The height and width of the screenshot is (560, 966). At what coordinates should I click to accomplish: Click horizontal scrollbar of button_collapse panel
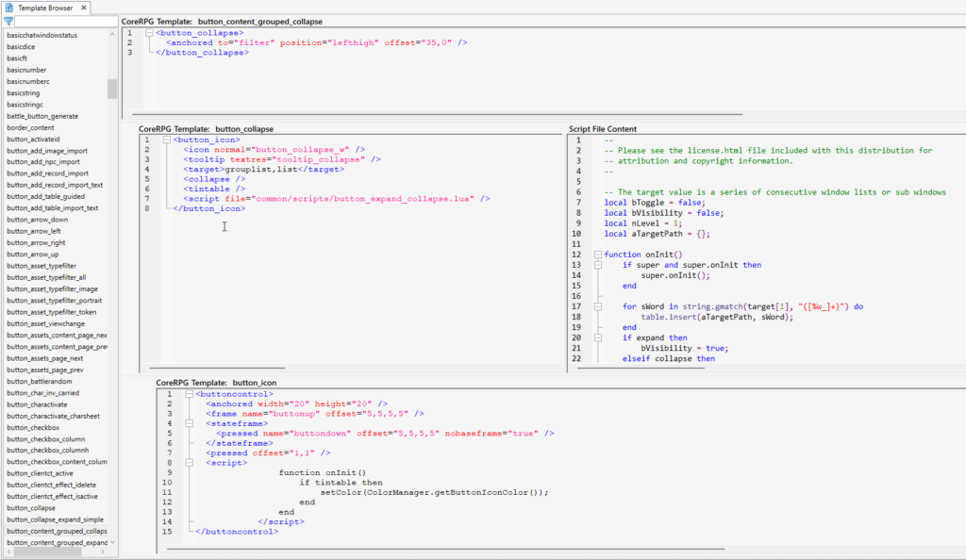217,368
